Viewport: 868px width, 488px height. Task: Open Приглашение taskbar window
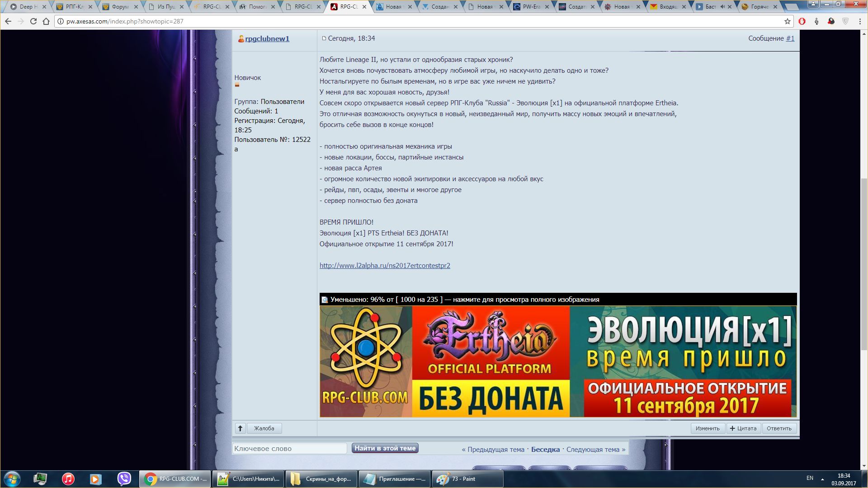[395, 479]
